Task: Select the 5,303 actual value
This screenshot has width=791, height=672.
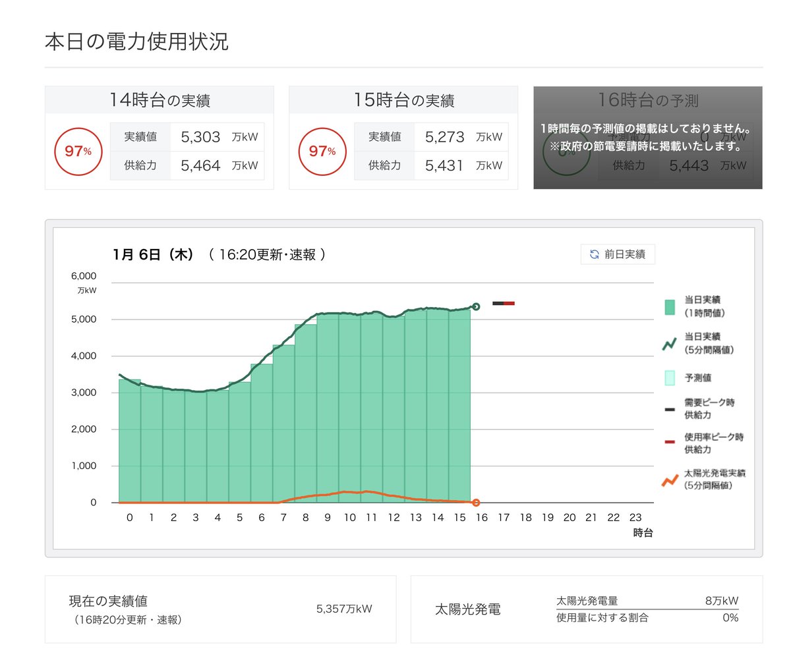Action: (200, 137)
